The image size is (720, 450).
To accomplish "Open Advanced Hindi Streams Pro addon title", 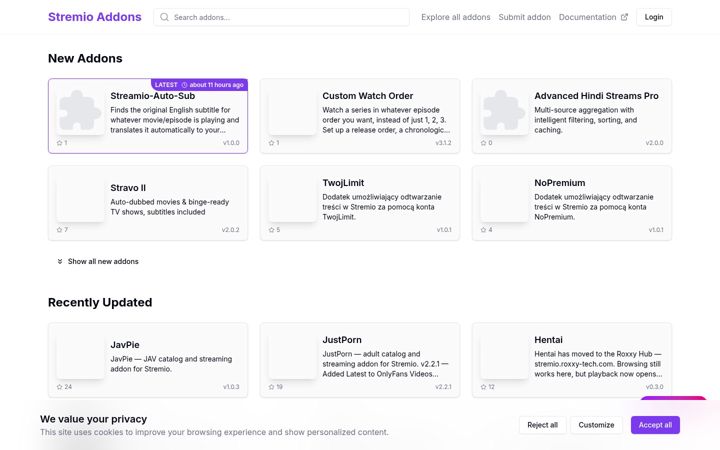I will coord(596,96).
